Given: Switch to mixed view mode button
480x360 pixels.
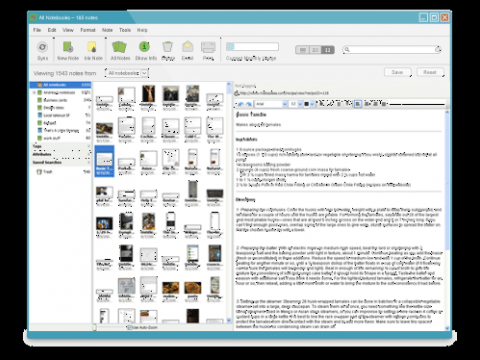Looking at the screenshot, I should point(315,50).
